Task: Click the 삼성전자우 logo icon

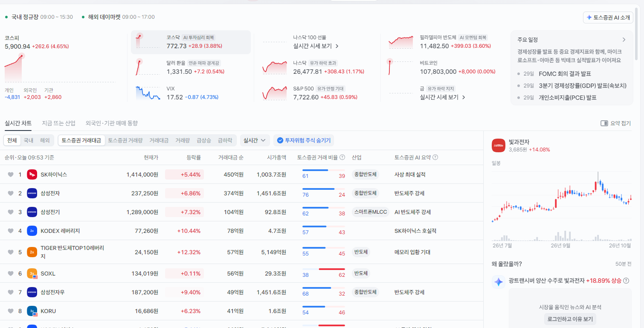Action: click(x=32, y=292)
